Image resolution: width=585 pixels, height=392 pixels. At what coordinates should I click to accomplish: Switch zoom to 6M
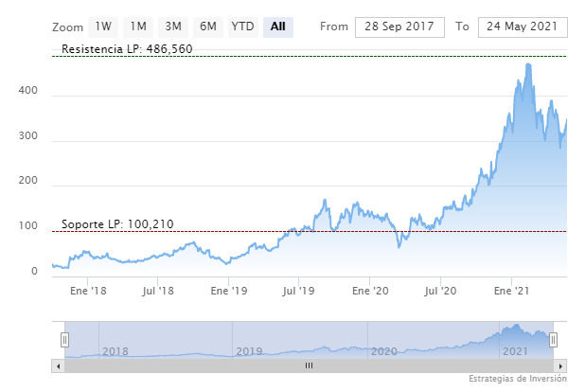(x=207, y=27)
